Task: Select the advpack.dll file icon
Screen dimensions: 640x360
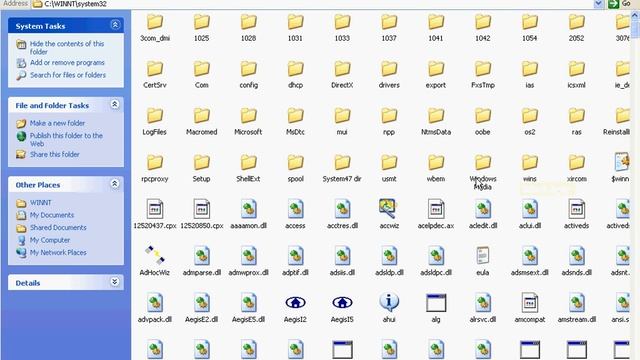Action: [x=155, y=303]
